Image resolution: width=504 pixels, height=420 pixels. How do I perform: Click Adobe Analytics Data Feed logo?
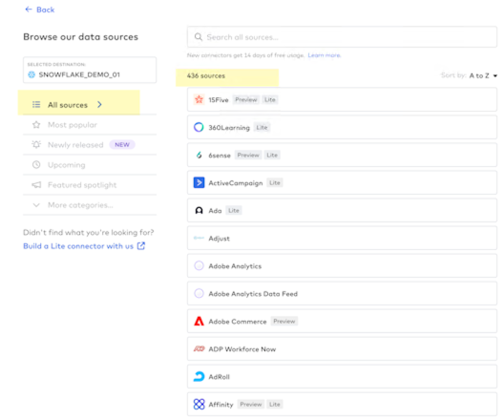[x=199, y=293]
